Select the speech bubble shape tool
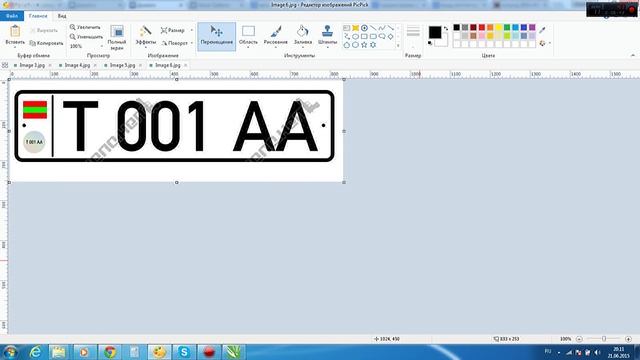 382,36
